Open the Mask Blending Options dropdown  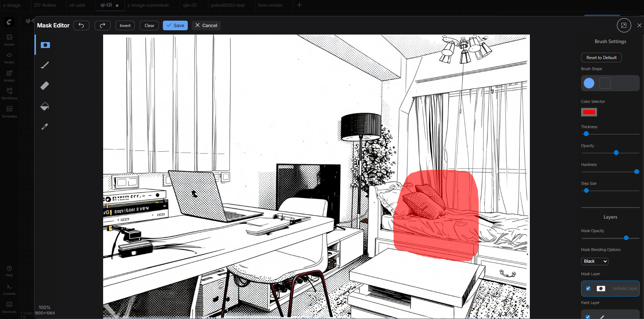(595, 261)
